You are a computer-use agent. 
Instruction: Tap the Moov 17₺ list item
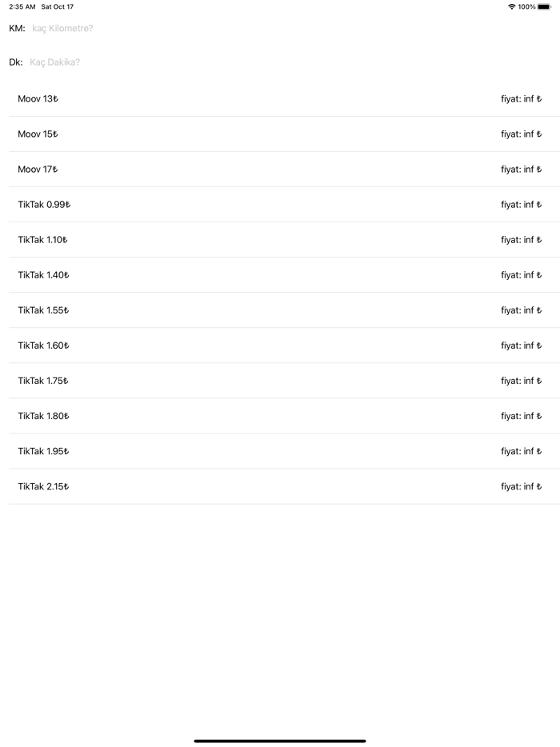(x=280, y=170)
